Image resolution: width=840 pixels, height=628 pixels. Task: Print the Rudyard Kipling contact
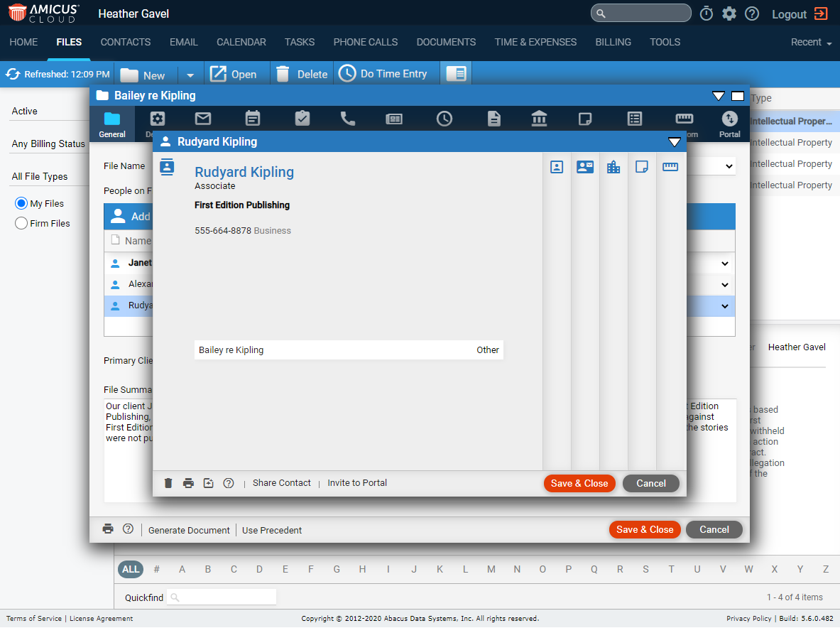click(x=189, y=483)
